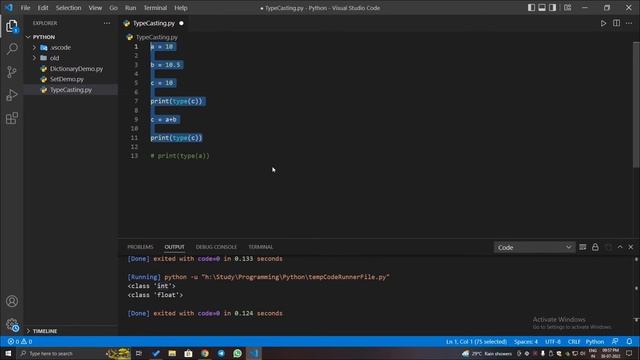This screenshot has width=640, height=360.
Task: Select the Code output channel dropdown
Action: (x=534, y=247)
